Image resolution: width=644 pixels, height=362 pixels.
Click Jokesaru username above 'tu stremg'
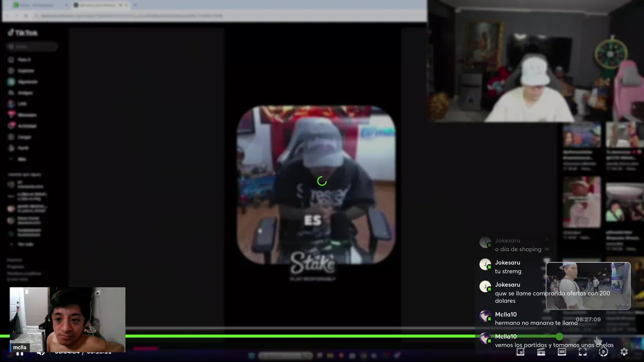pos(508,262)
